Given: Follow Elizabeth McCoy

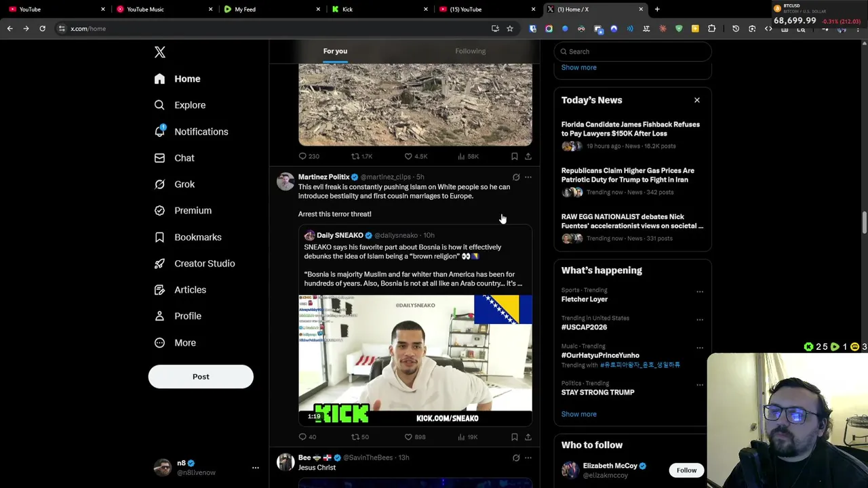Looking at the screenshot, I should tap(686, 470).
